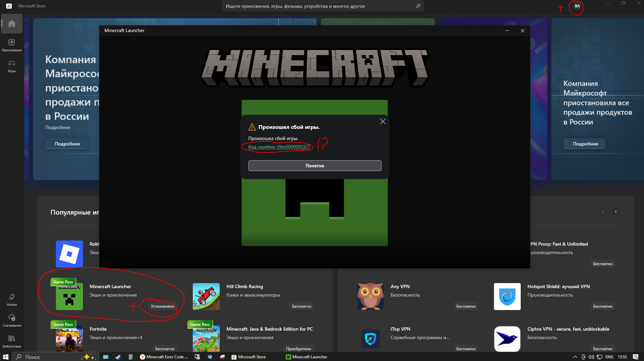Open the Код ошибки 0xc0000005 link

276,147
